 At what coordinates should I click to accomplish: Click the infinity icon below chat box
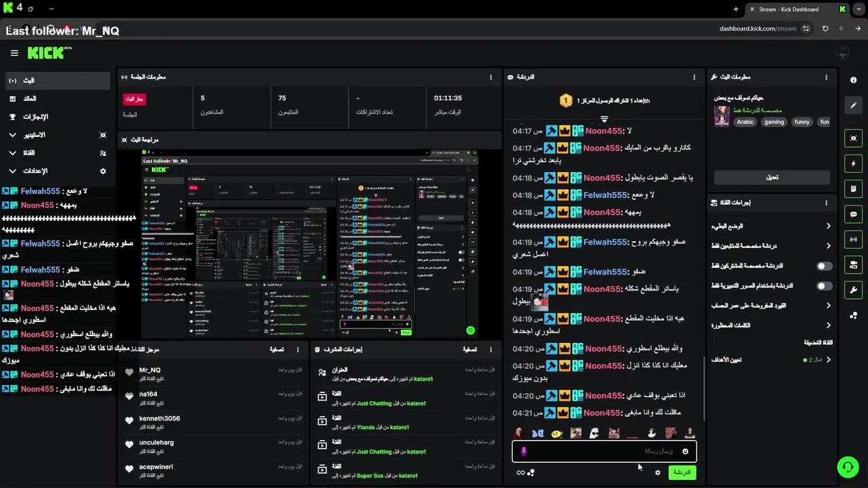point(520,472)
